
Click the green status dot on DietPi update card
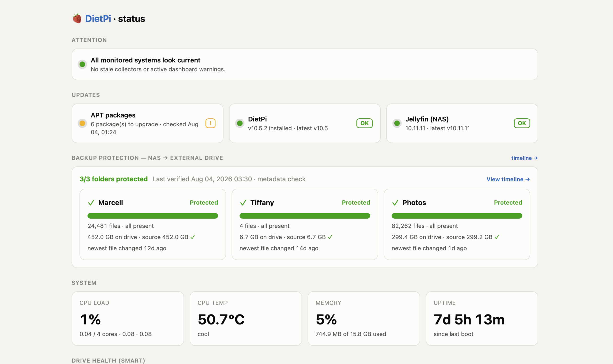pos(240,123)
